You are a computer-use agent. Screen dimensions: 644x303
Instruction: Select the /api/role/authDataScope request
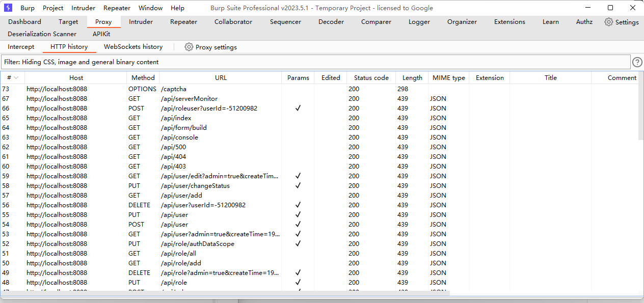319,244
